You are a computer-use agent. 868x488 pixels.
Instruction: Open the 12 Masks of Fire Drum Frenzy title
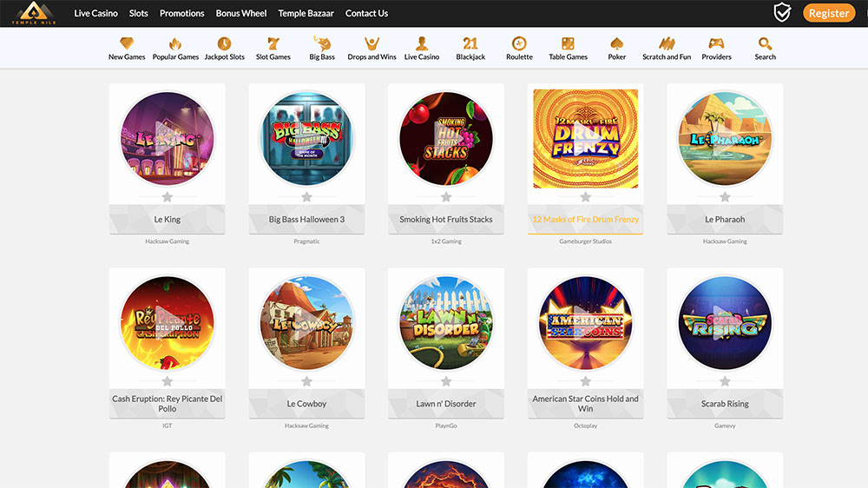click(x=586, y=220)
